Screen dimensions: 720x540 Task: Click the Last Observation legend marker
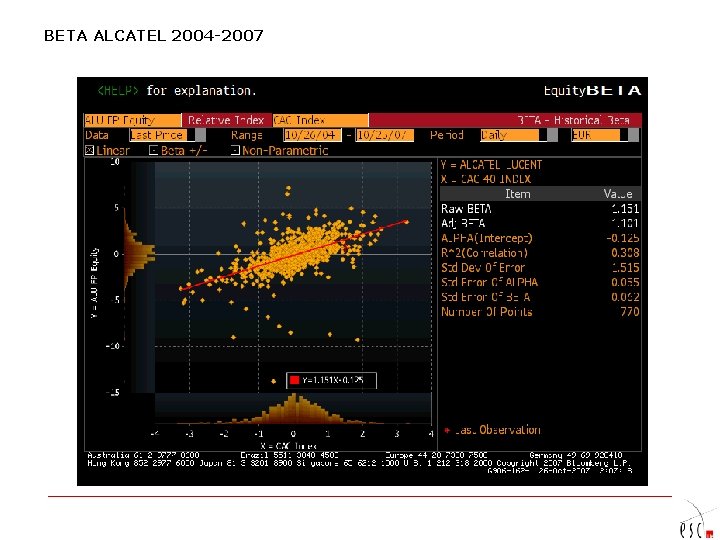point(447,430)
